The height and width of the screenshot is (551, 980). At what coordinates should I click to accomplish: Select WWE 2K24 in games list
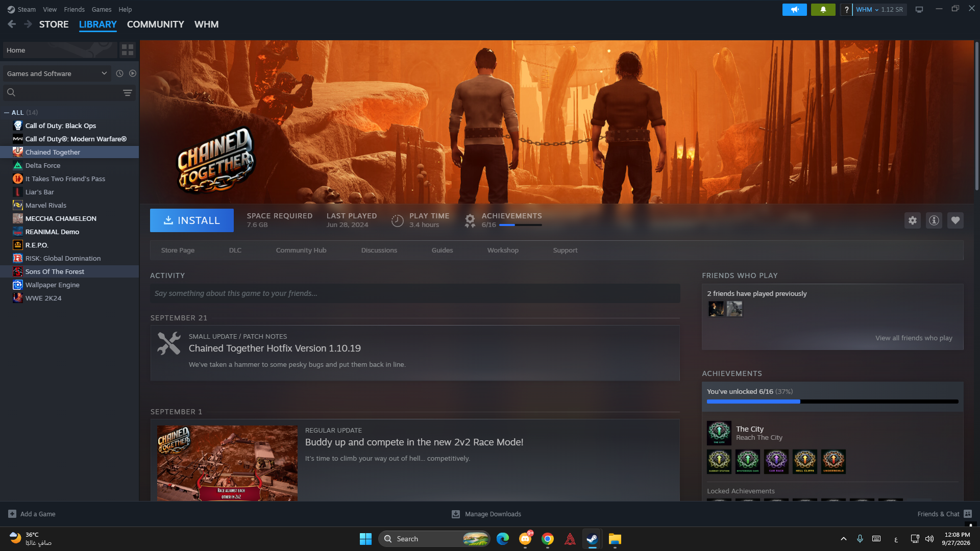(69, 298)
